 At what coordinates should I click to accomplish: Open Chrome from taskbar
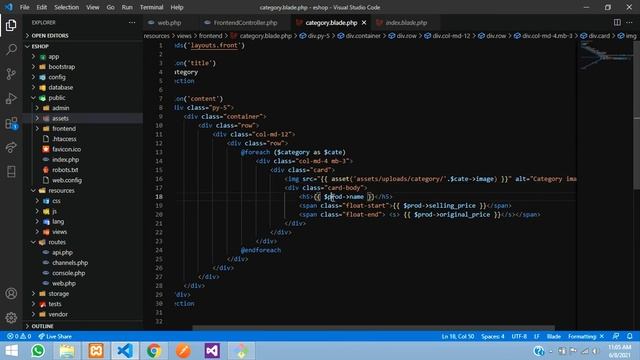[154, 351]
